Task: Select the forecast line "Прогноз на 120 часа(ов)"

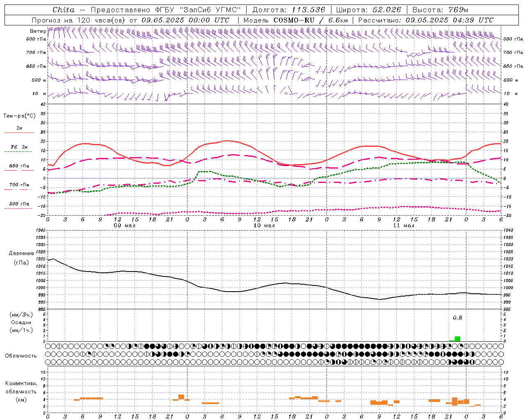Action: pos(79,20)
